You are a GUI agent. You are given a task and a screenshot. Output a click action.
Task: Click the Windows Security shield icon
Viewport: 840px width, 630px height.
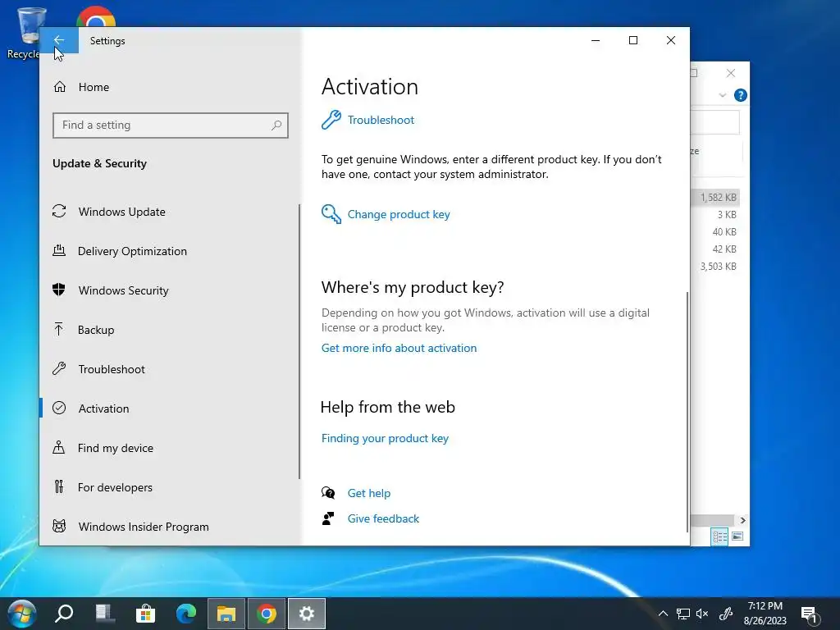tap(59, 290)
